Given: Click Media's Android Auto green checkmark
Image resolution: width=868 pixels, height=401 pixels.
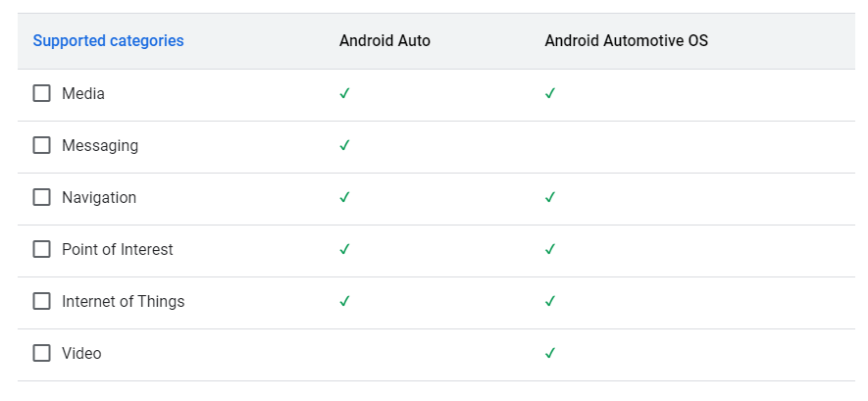Looking at the screenshot, I should [344, 93].
